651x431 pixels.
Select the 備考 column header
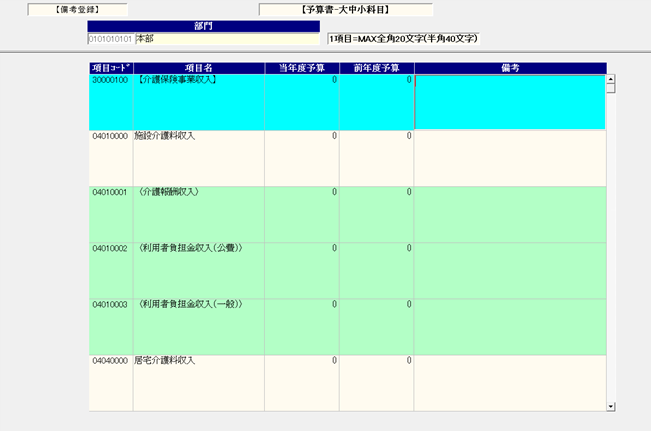point(510,68)
